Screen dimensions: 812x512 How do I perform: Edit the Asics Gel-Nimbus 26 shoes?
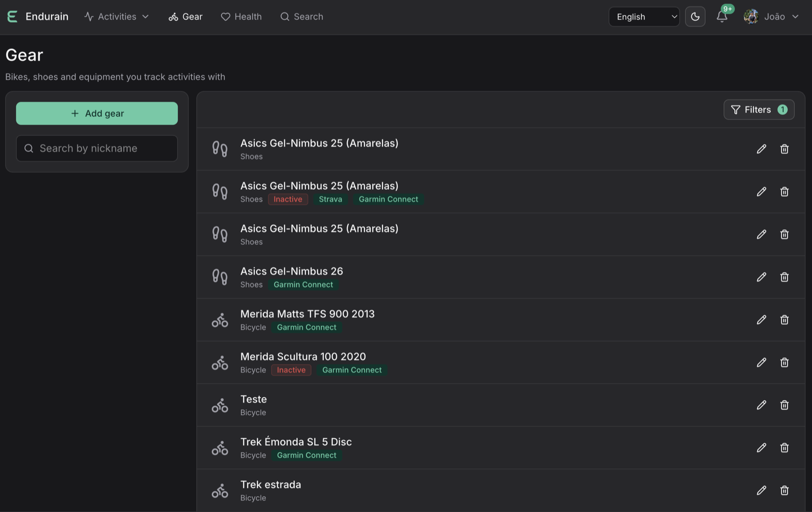tap(761, 277)
